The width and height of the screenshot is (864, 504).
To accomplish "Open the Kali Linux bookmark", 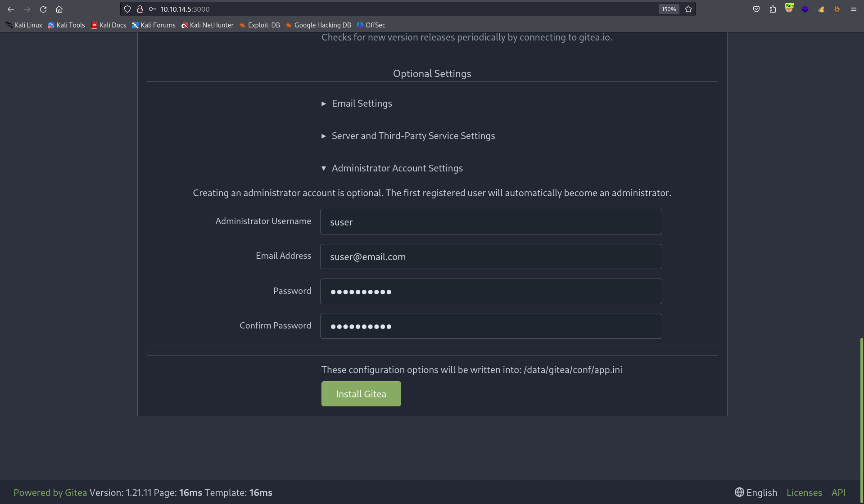I will 24,25.
